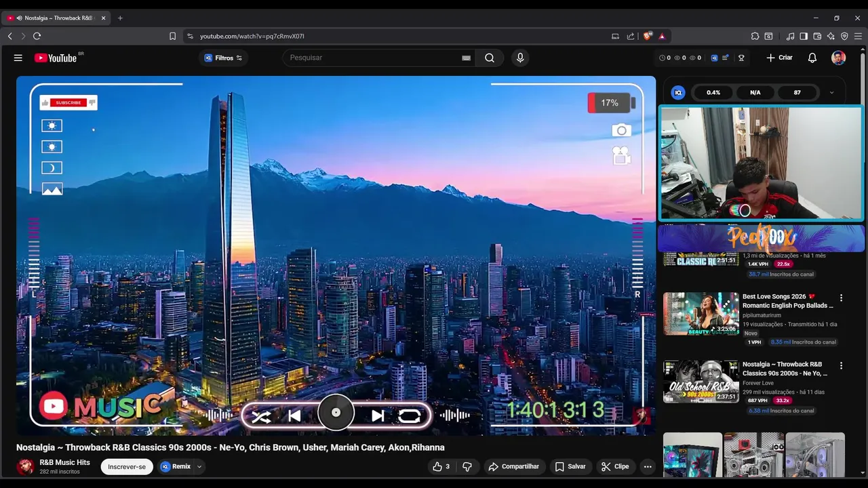This screenshot has height=488, width=868.
Task: Toggle the browser sidebar panel
Action: [804, 36]
